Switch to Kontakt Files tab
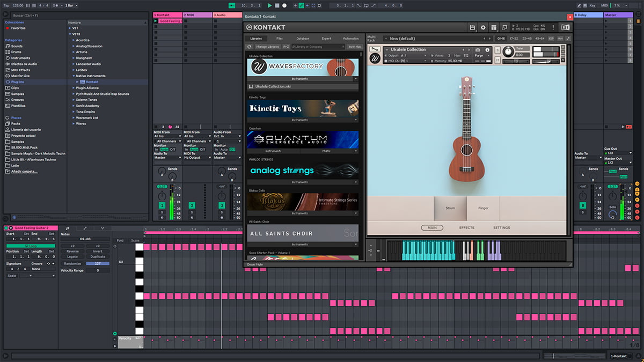 280,39
